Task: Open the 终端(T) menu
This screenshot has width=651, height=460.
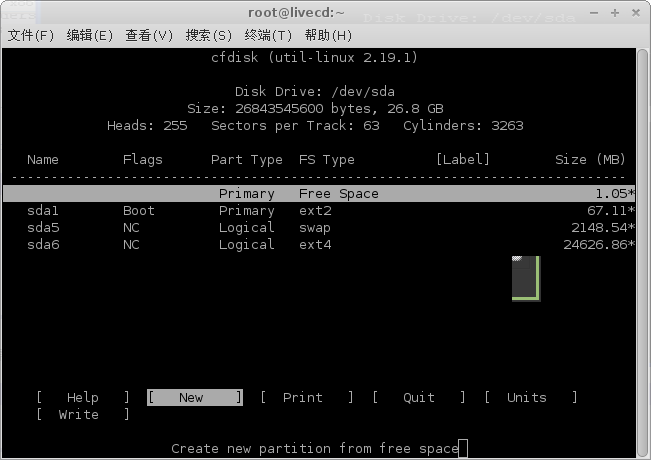Action: click(268, 36)
